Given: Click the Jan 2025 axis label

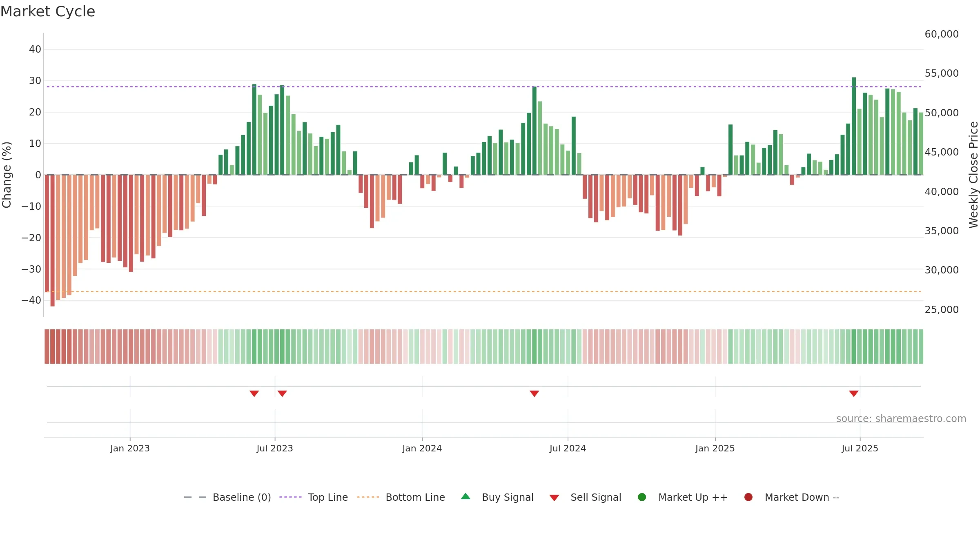Looking at the screenshot, I should (715, 449).
